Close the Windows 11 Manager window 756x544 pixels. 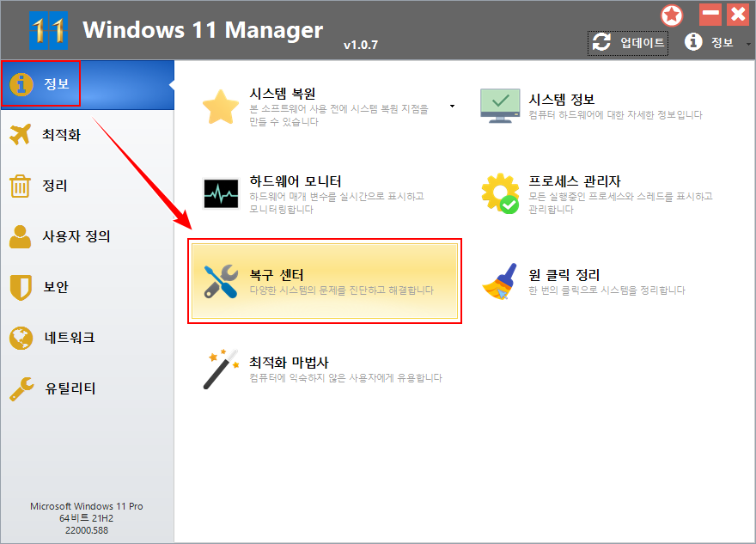[738, 15]
